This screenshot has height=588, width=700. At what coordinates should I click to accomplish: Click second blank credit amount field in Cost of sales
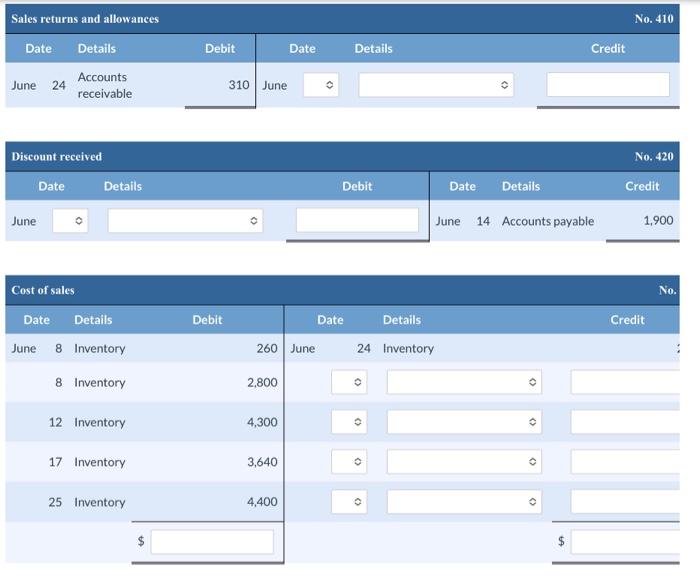625,422
